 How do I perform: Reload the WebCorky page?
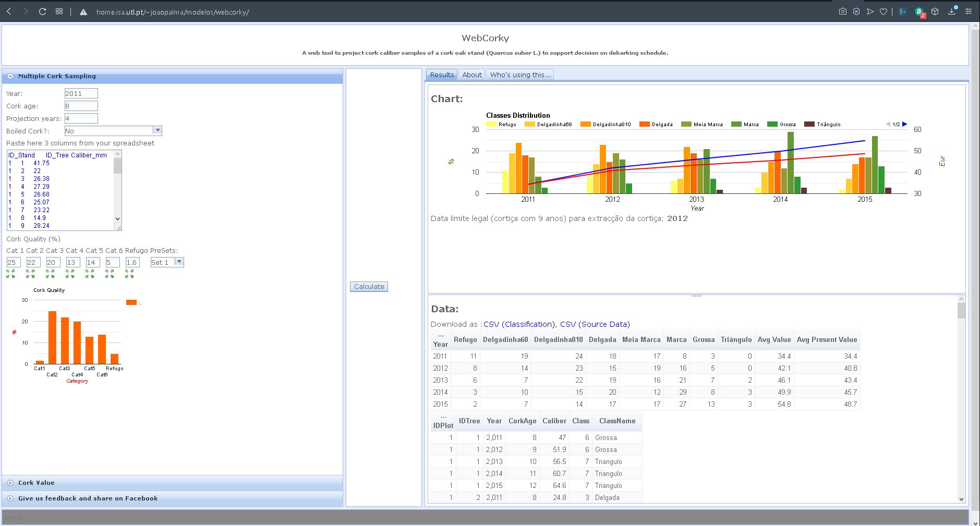point(43,11)
